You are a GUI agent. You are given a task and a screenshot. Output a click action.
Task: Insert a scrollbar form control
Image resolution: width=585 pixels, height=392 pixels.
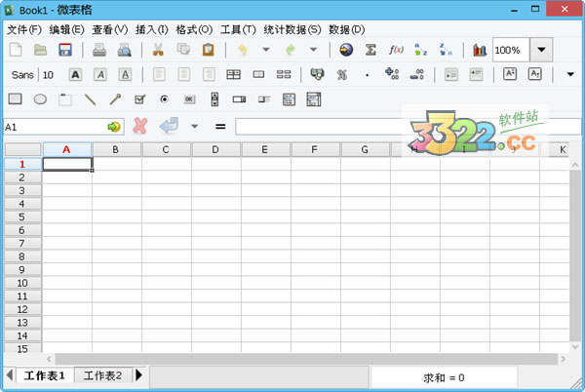pos(214,99)
